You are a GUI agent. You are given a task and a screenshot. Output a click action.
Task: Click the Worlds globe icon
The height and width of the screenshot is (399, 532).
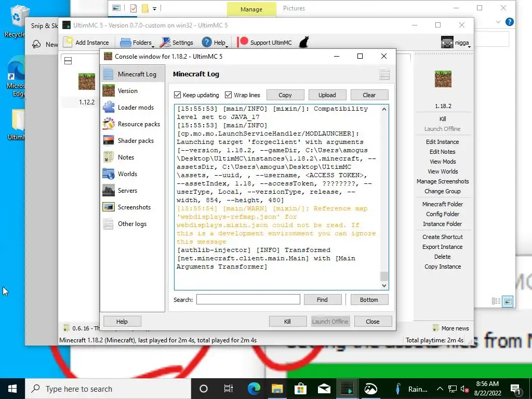(x=109, y=174)
